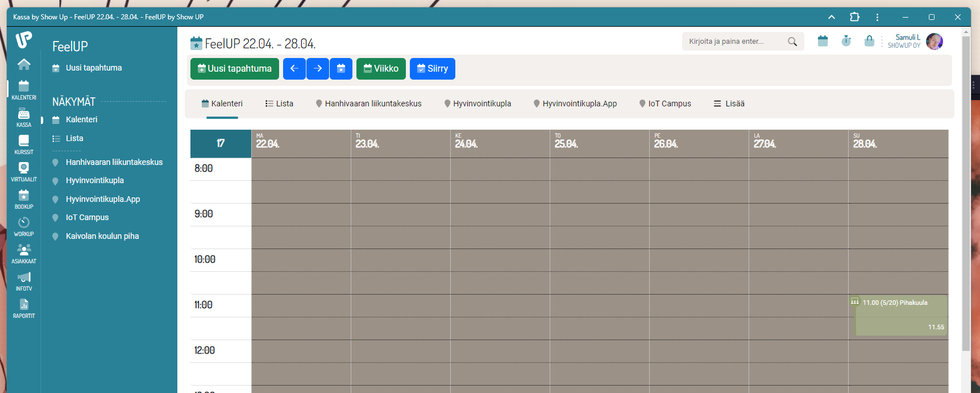
Task: Go to previous week with left arrow
Action: (294, 69)
